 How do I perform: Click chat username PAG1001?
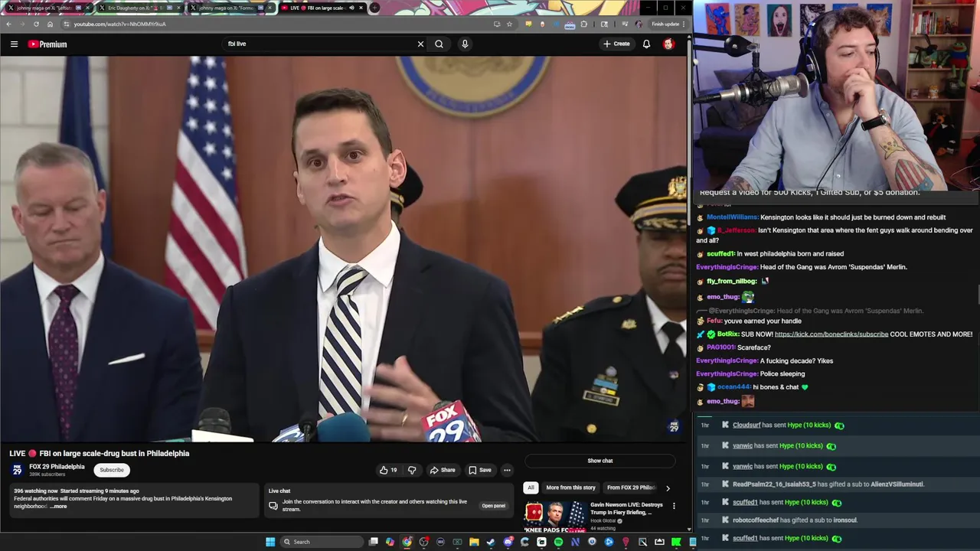[x=720, y=347]
